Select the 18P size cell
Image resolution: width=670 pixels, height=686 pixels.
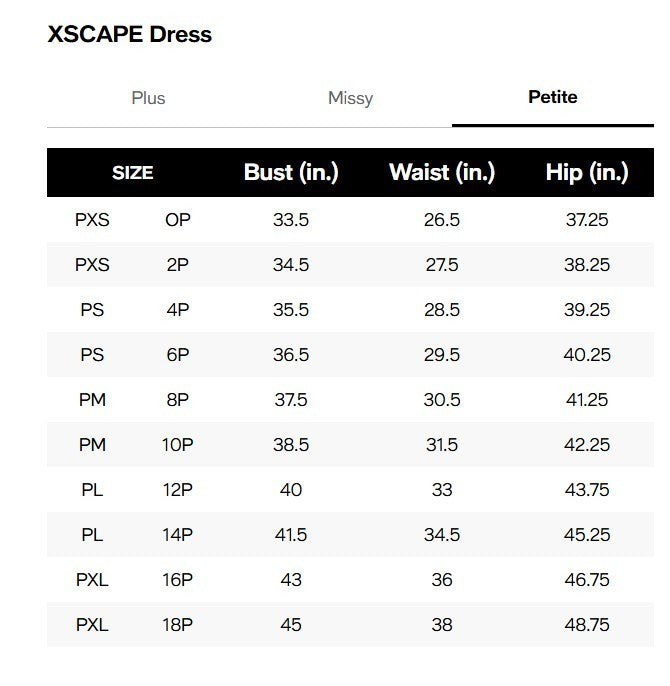177,625
